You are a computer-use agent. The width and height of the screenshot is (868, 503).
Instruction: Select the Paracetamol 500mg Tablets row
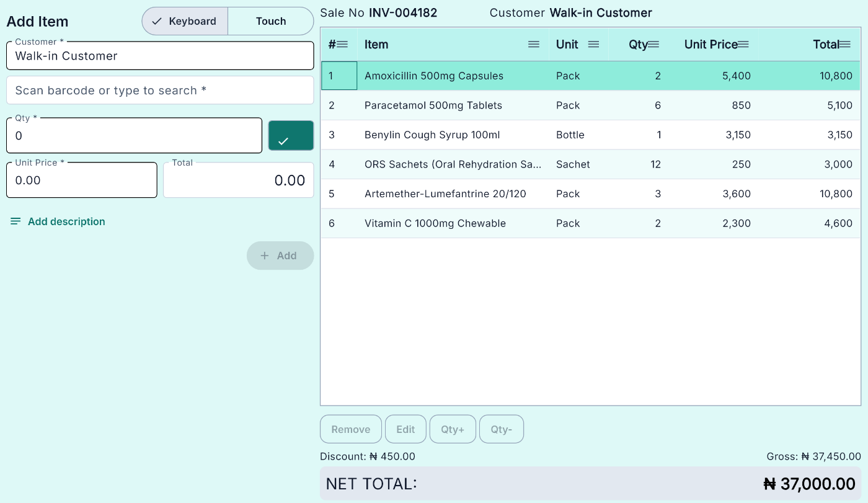point(590,105)
